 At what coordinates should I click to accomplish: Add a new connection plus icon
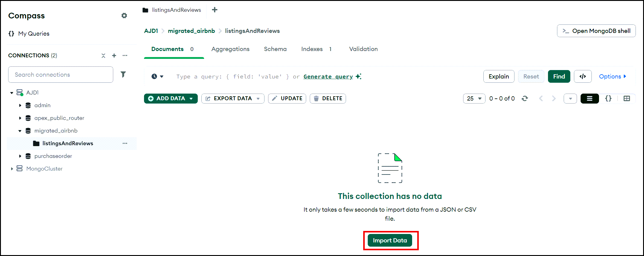114,56
